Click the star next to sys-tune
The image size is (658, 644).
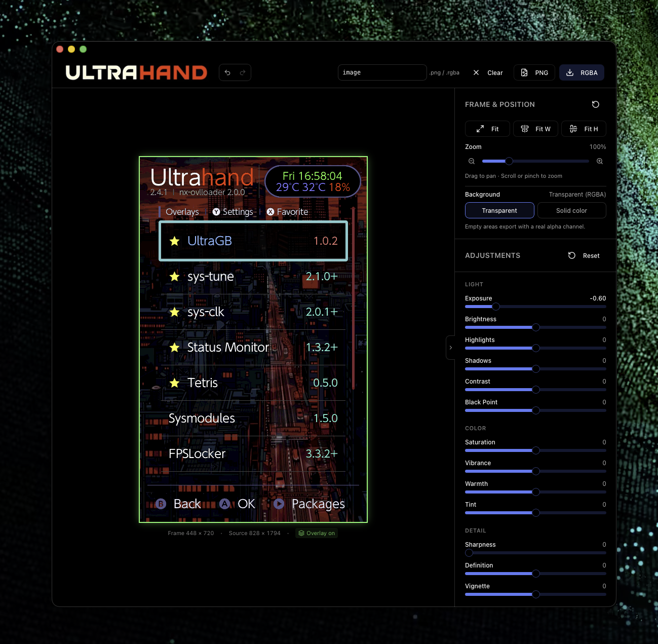pyautogui.click(x=175, y=277)
